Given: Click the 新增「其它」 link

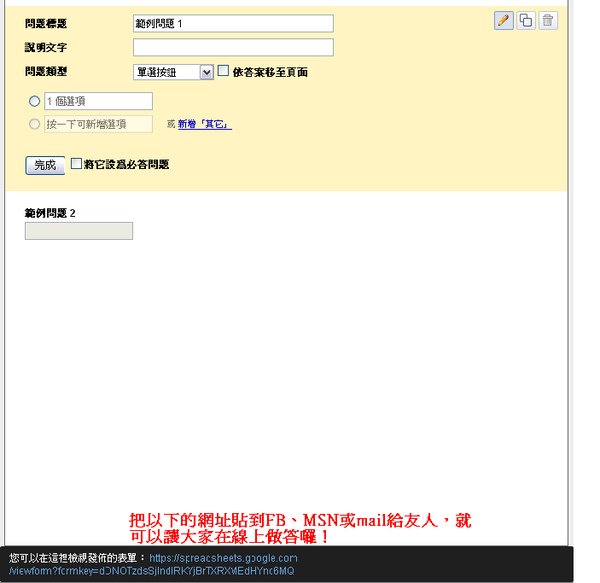Looking at the screenshot, I should coord(205,124).
